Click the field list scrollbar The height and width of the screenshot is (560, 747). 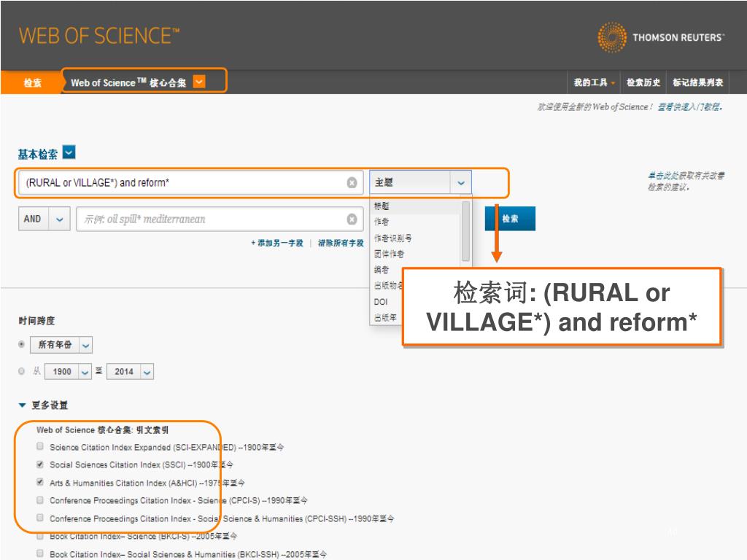(465, 231)
